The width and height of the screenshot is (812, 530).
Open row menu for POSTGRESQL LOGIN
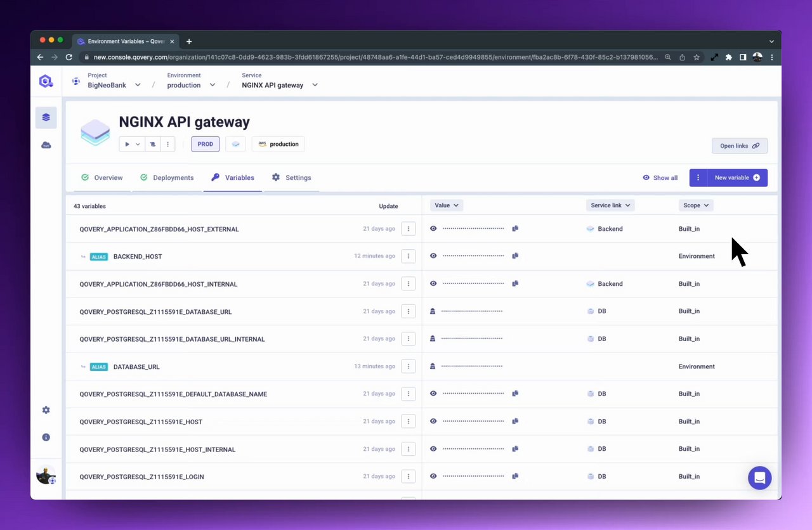click(409, 476)
